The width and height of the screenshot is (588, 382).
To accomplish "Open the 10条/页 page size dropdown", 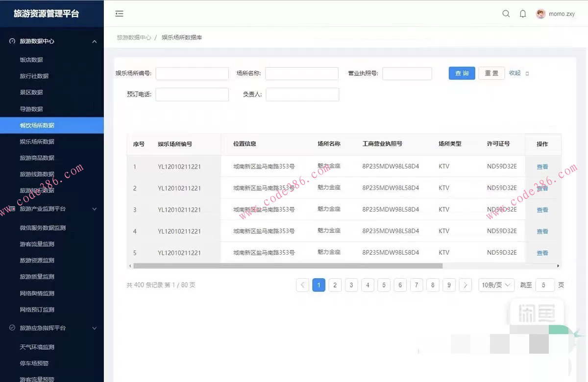I will click(496, 285).
